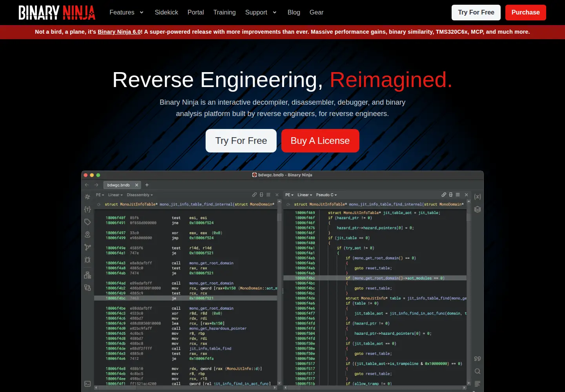The height and width of the screenshot is (392, 565).
Task: Open the Symbols sidebar hash icon
Action: (x=87, y=197)
